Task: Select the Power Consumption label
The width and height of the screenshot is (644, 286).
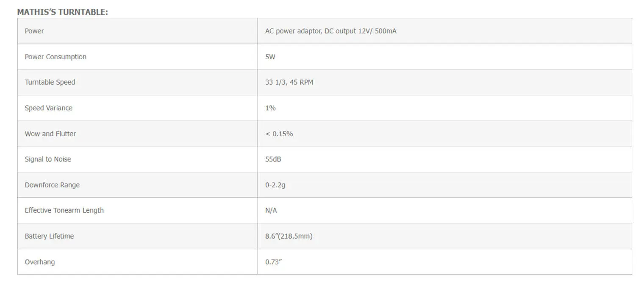Action: [56, 57]
